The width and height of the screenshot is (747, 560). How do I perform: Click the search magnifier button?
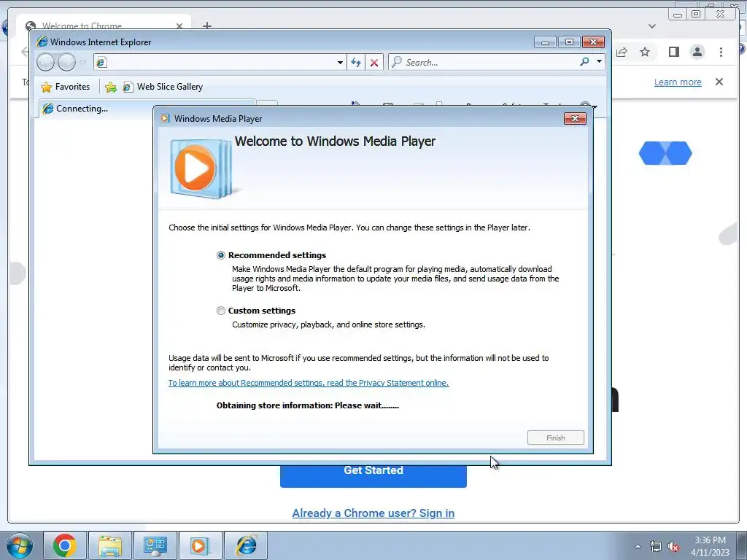pyautogui.click(x=584, y=62)
